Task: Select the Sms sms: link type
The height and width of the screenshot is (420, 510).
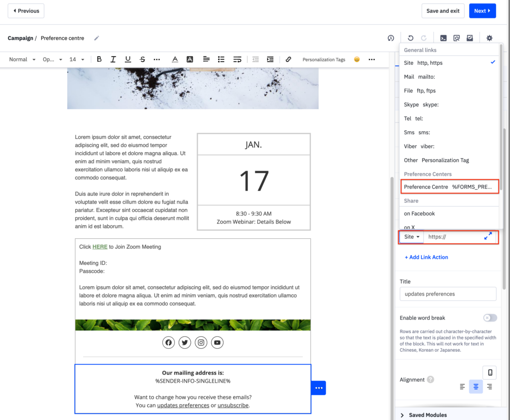Action: 449,133
